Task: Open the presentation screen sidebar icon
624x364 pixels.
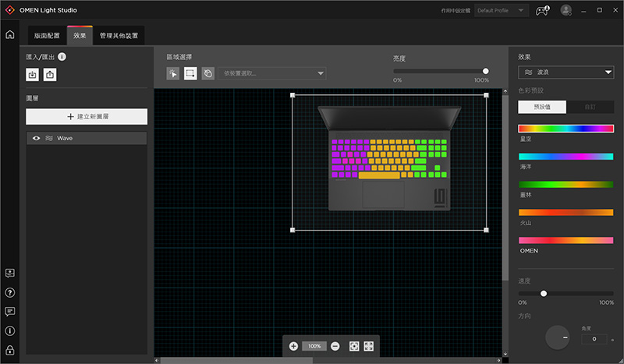Action: 10,274
